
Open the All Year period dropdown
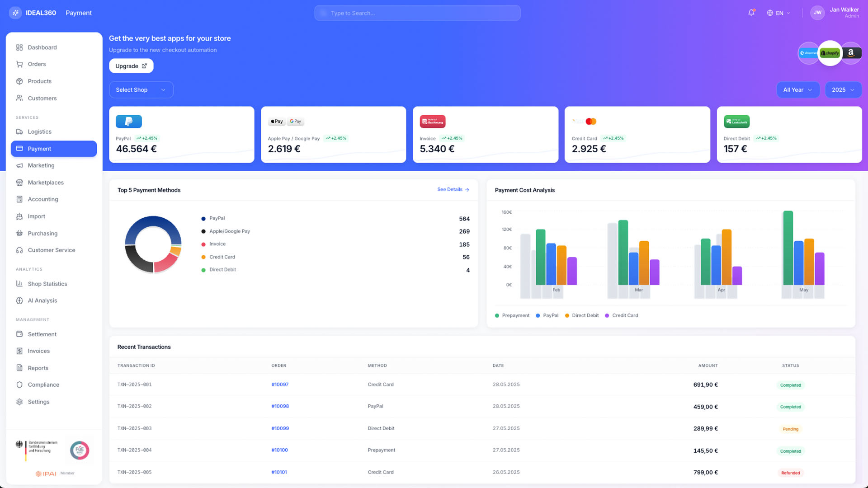[798, 90]
